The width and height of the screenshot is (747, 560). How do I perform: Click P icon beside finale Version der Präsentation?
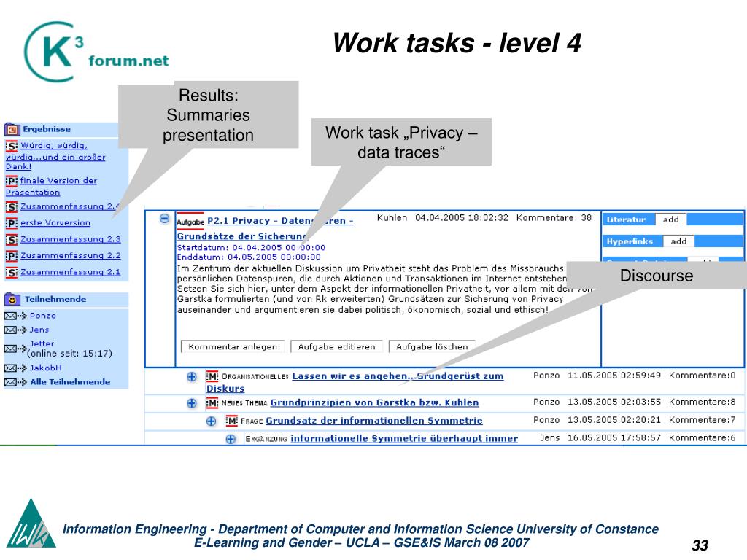coord(12,182)
